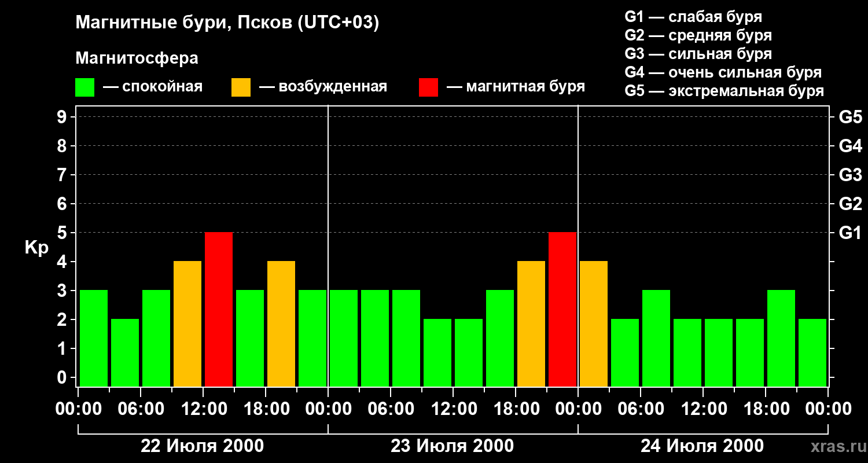The width and height of the screenshot is (868, 463).
Task: Click the 'G2' right-axis label
Action: pyautogui.click(x=850, y=204)
